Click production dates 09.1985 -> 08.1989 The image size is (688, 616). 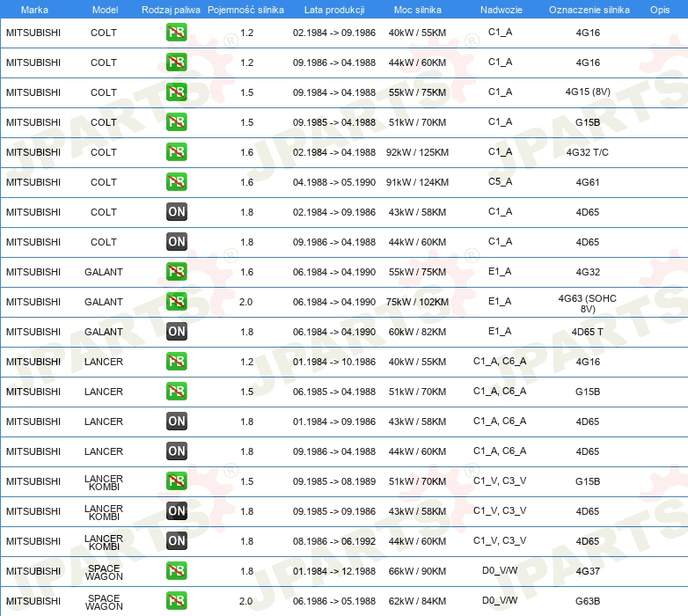coord(334,481)
